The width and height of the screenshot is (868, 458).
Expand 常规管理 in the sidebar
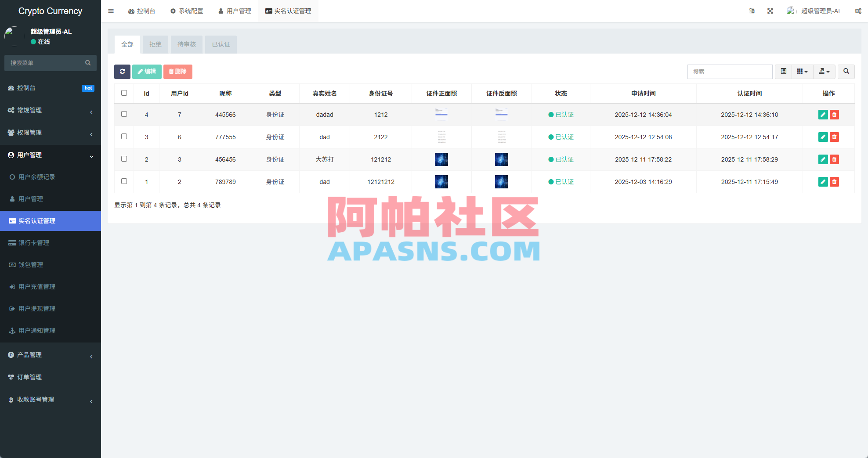pos(51,110)
